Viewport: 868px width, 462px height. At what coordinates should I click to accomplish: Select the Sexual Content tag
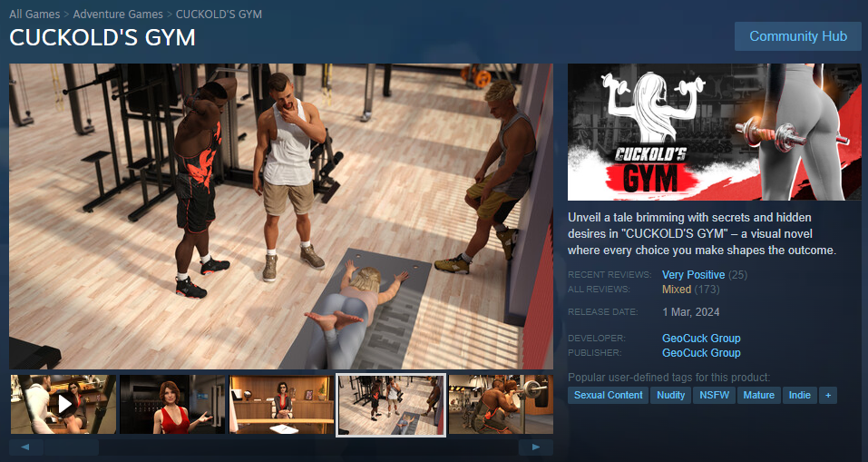pyautogui.click(x=608, y=395)
